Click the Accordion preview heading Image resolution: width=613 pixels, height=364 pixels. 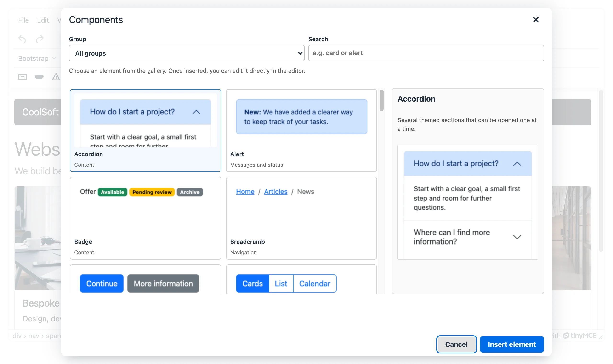416,99
